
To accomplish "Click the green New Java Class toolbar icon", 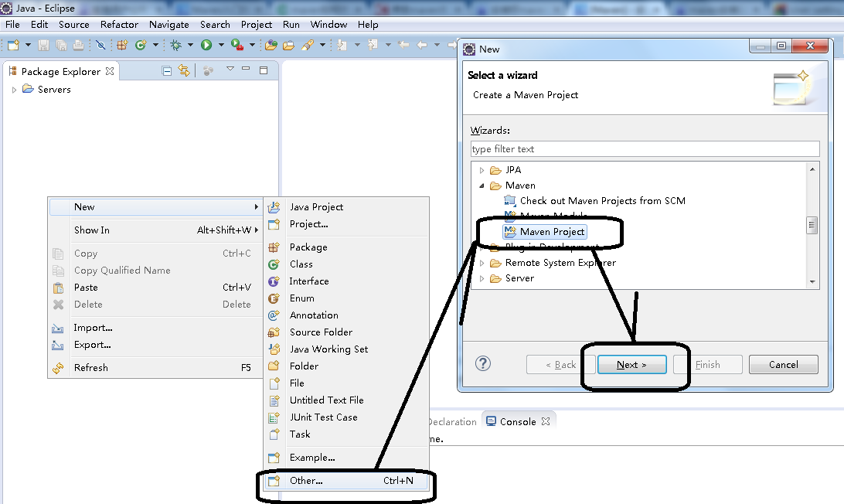I will coord(141,46).
